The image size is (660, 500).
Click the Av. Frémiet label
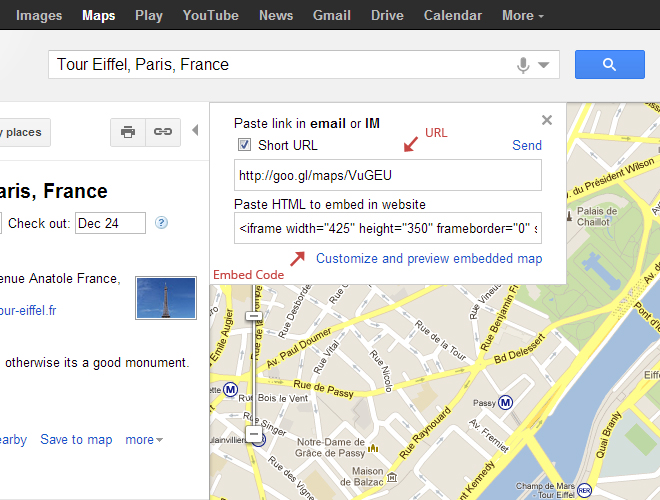[489, 435]
